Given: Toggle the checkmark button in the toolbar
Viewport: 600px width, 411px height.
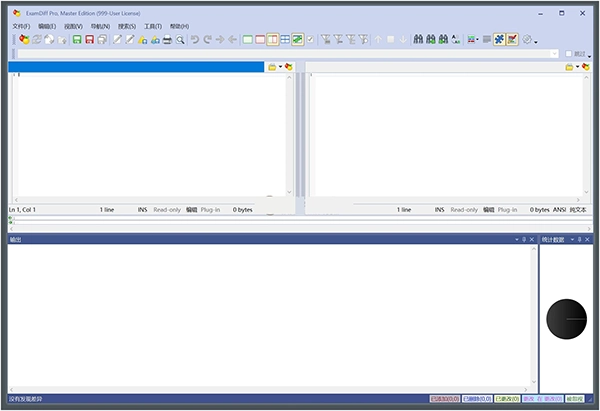Looking at the screenshot, I should (x=310, y=39).
